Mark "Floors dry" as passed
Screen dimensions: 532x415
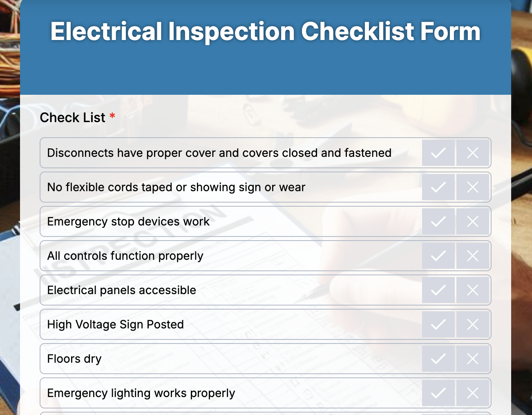tap(438, 359)
